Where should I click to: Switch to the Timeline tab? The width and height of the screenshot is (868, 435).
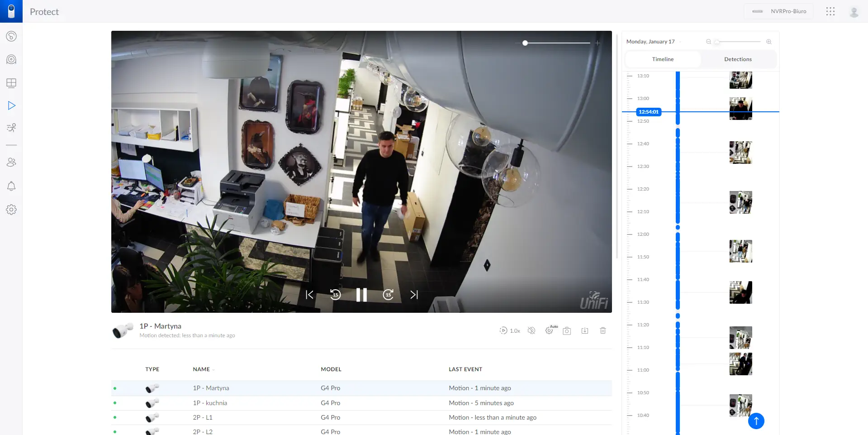[663, 59]
